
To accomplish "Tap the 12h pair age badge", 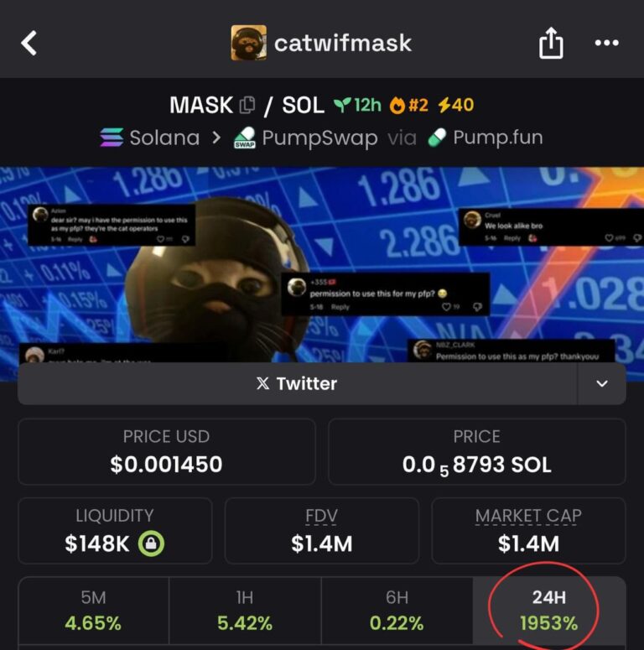I will click(357, 106).
